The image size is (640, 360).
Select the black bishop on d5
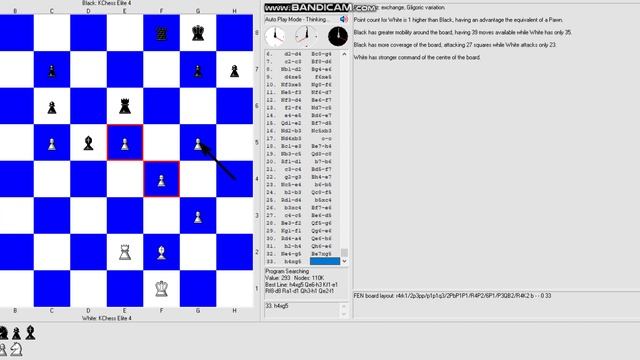[x=88, y=143]
